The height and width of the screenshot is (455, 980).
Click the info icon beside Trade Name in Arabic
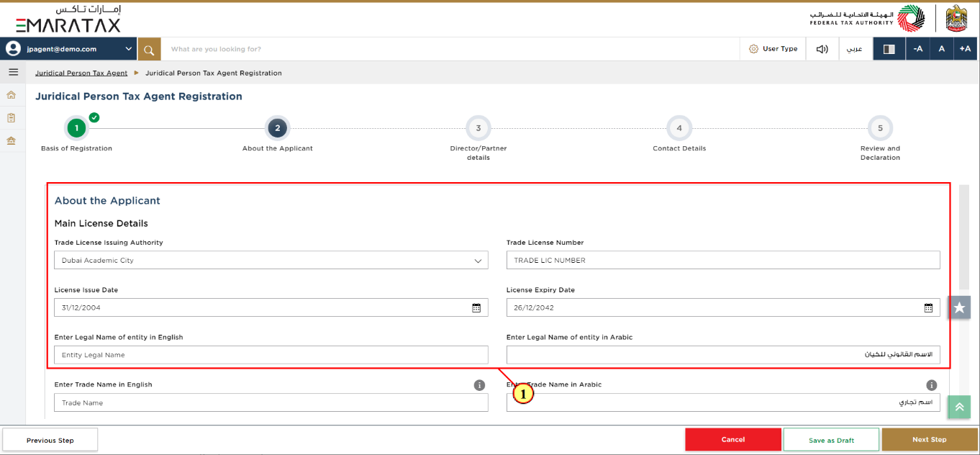[932, 385]
